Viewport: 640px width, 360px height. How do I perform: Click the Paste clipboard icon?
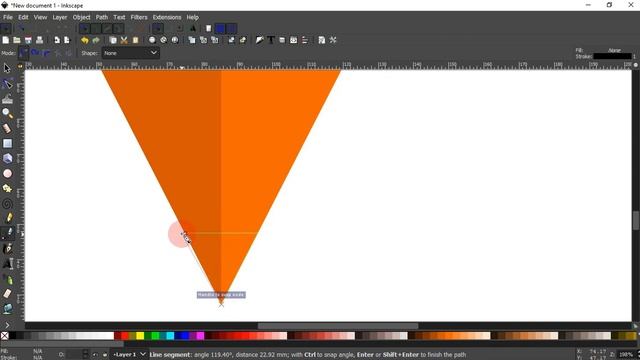(136, 40)
